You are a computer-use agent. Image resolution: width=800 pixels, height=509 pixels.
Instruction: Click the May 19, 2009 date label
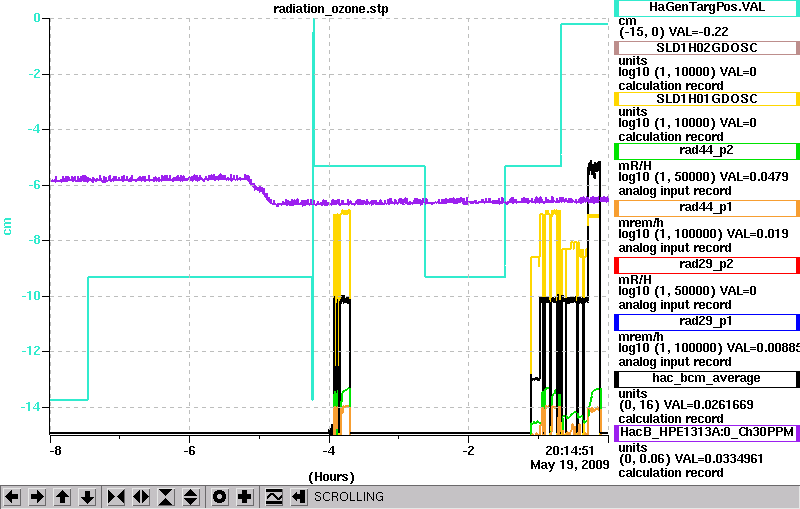(x=570, y=465)
